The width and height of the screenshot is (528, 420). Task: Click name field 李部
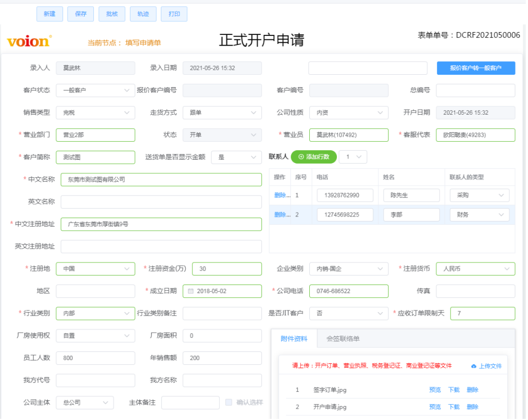click(412, 215)
